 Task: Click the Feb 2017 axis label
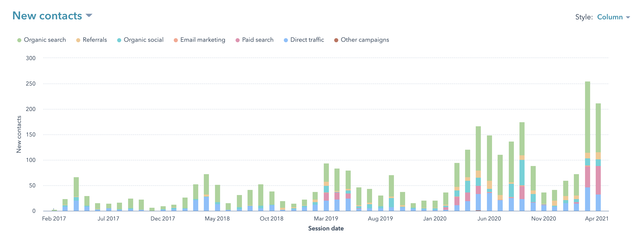pos(54,219)
